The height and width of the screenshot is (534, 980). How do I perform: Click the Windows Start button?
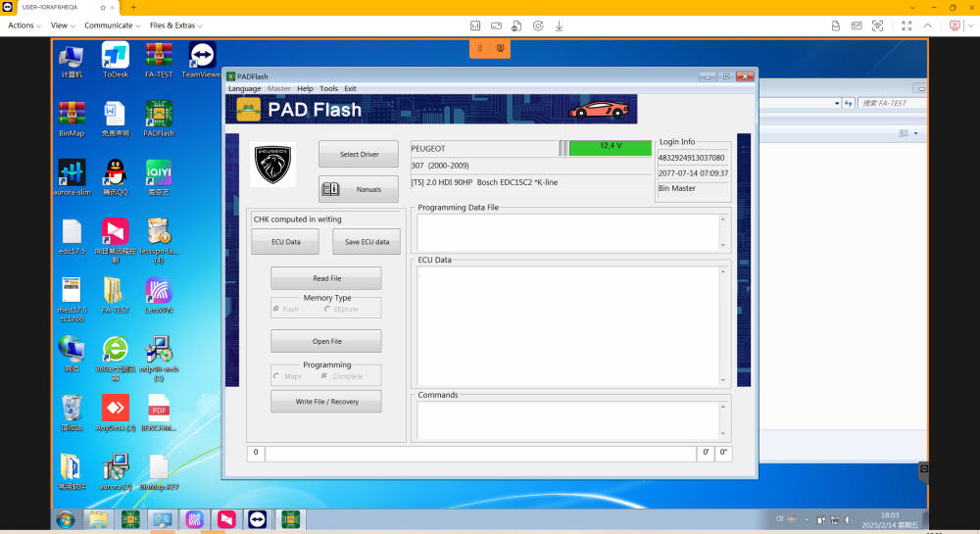pyautogui.click(x=66, y=518)
